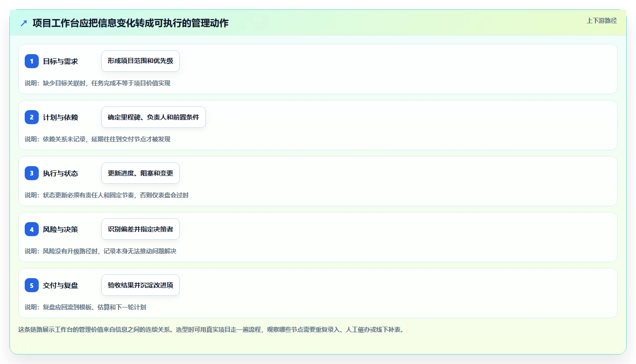This screenshot has width=636, height=364.
Task: Click the footer paragraph starting 这条链路展示工作台
Action: (211, 329)
